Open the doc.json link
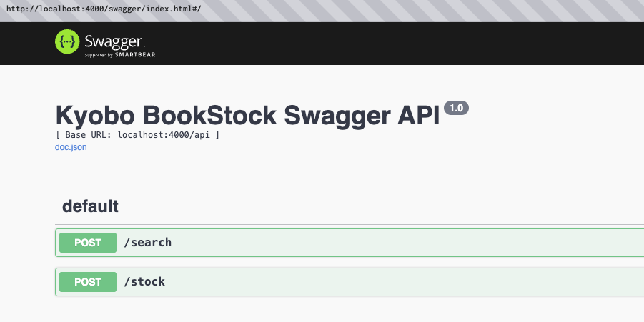 click(x=71, y=147)
